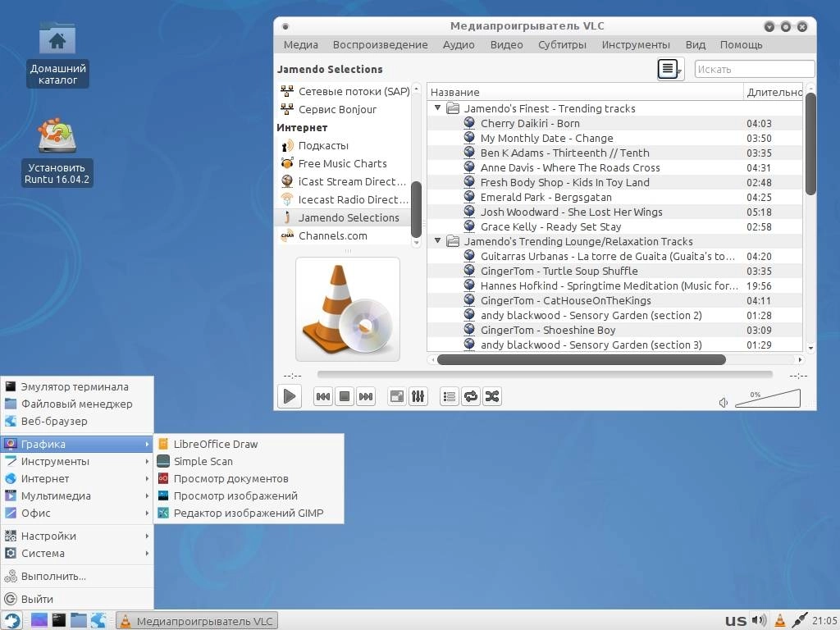The width and height of the screenshot is (840, 630).
Task: Select Сервис Bonjour in sidebar
Action: [x=345, y=110]
